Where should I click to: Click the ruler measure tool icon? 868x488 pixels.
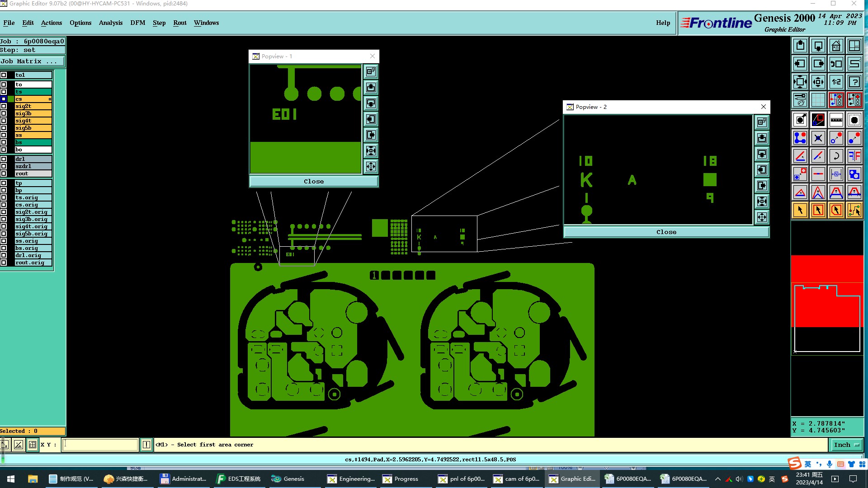tap(836, 120)
